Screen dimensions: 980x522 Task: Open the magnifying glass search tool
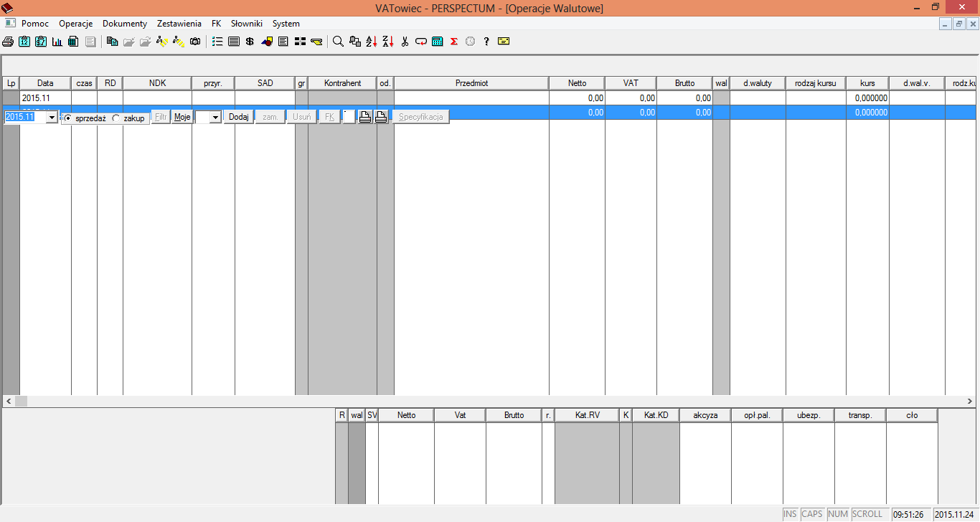[338, 42]
